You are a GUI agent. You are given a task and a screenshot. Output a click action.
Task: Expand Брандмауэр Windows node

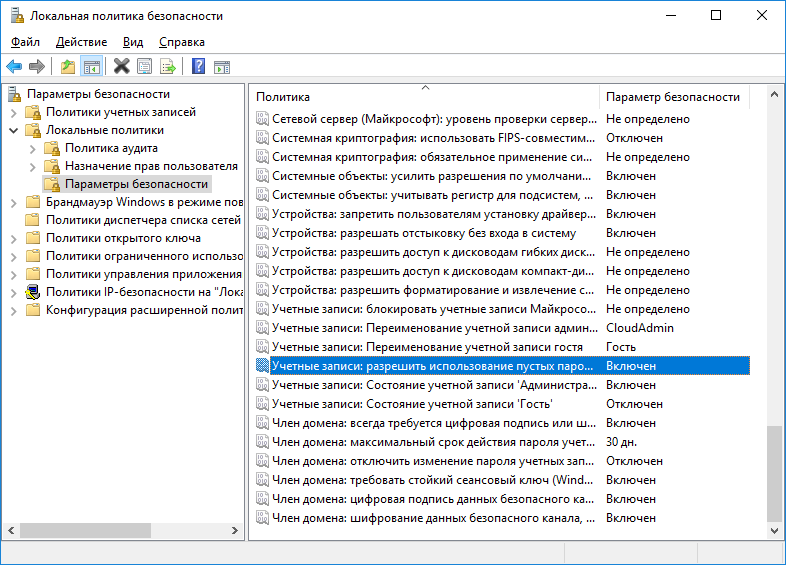14,203
